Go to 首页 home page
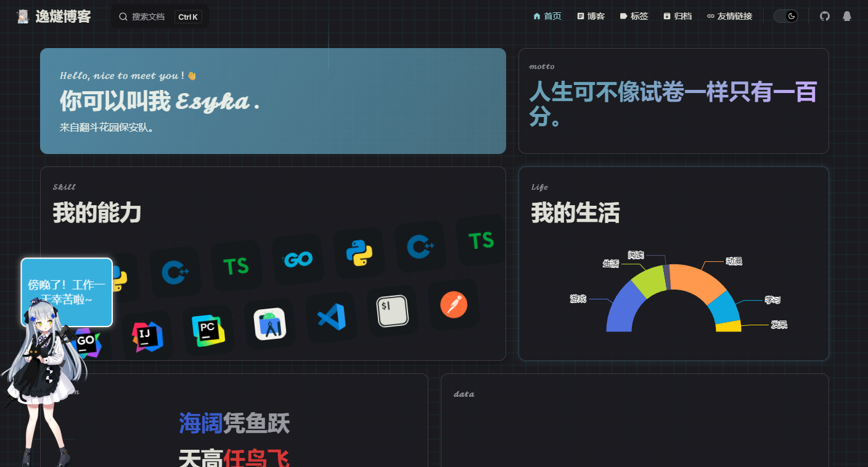This screenshot has width=868, height=467. [547, 16]
